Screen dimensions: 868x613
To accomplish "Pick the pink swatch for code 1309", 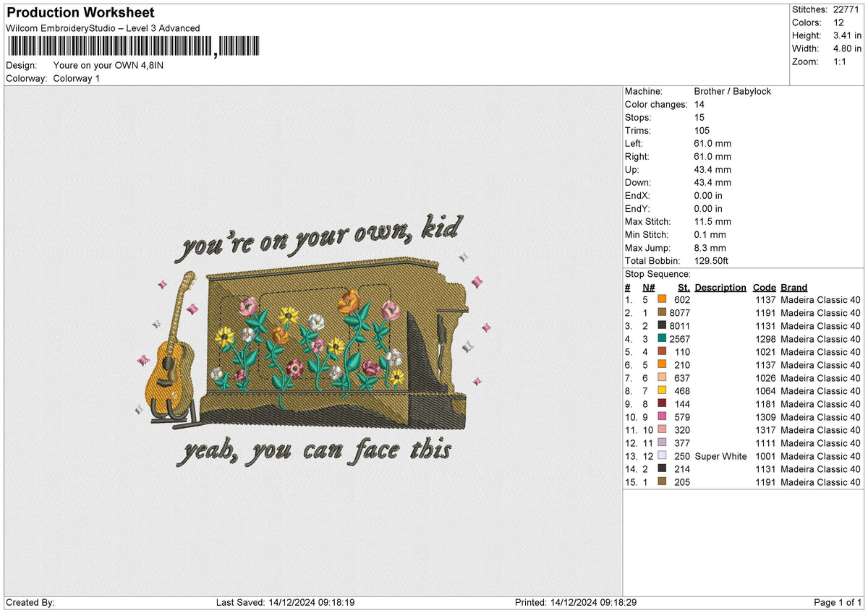I will coord(662,417).
